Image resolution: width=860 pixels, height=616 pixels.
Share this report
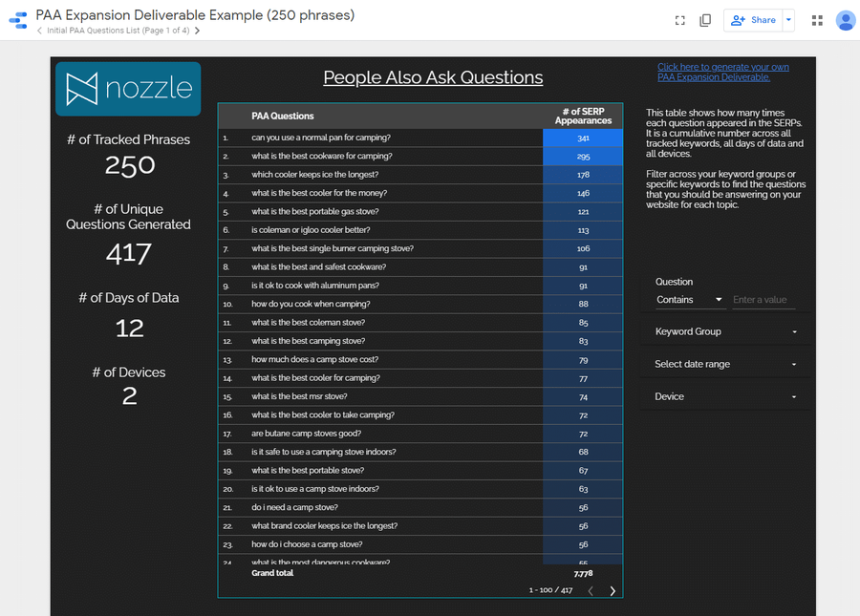pos(753,20)
